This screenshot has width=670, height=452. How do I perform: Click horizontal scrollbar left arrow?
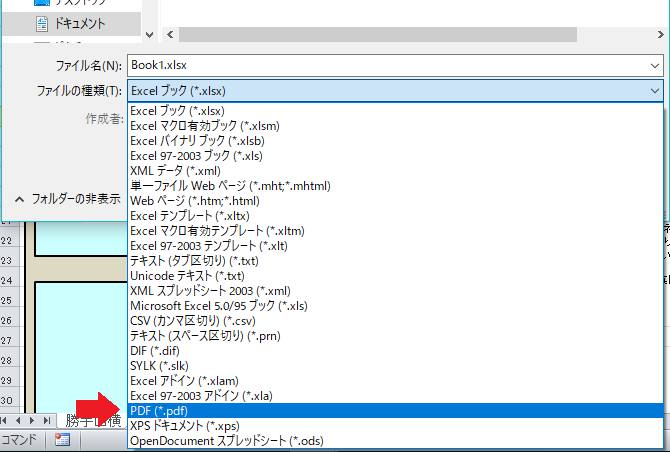click(170, 35)
